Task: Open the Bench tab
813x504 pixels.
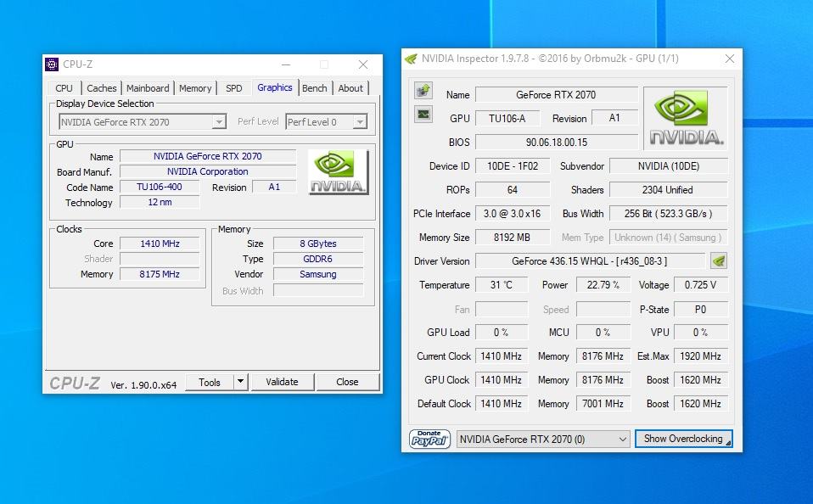Action: click(x=315, y=88)
